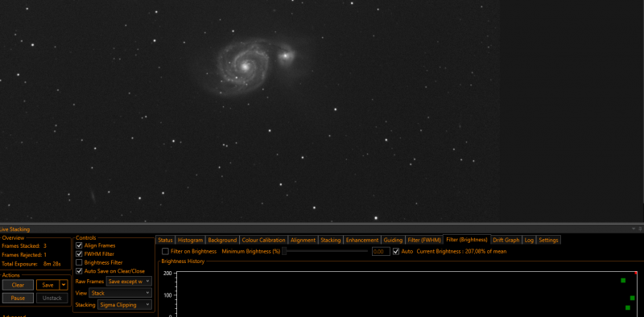Open the Histogram tab

pos(190,241)
